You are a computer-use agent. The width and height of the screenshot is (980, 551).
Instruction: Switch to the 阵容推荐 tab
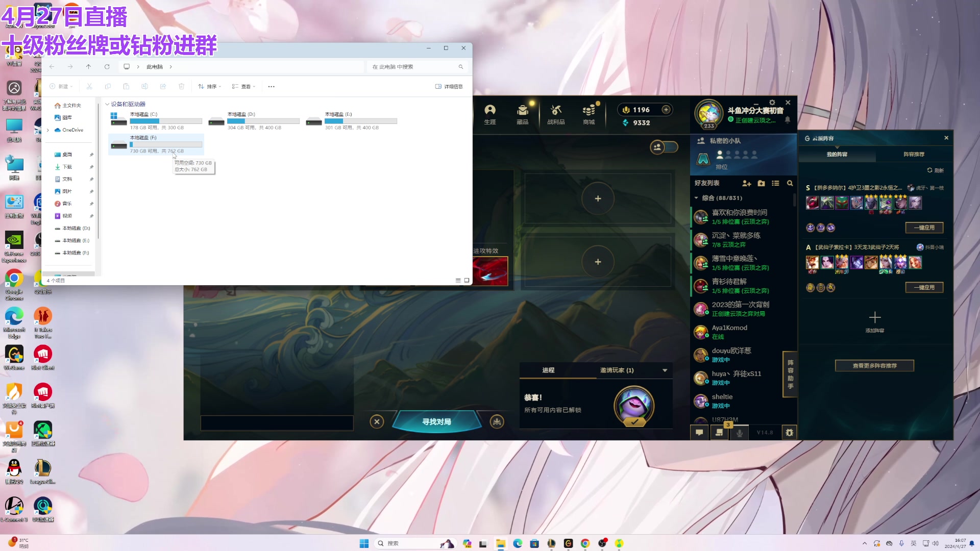point(914,154)
